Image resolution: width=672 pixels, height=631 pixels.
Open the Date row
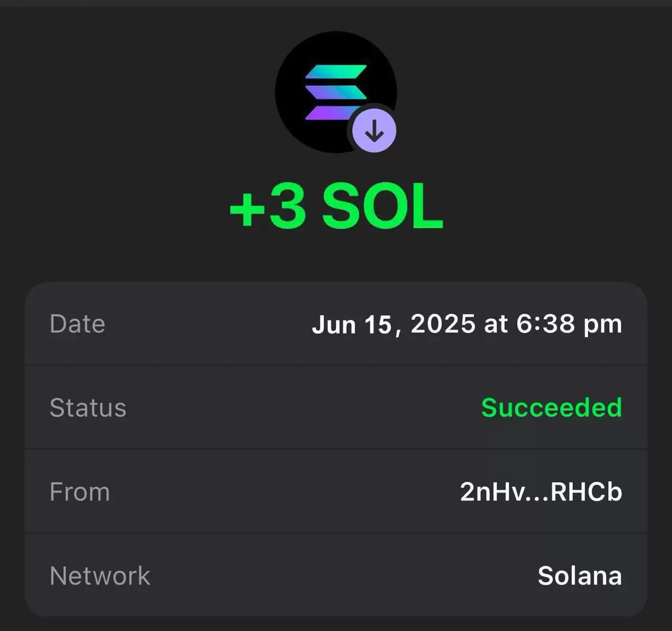(x=336, y=324)
